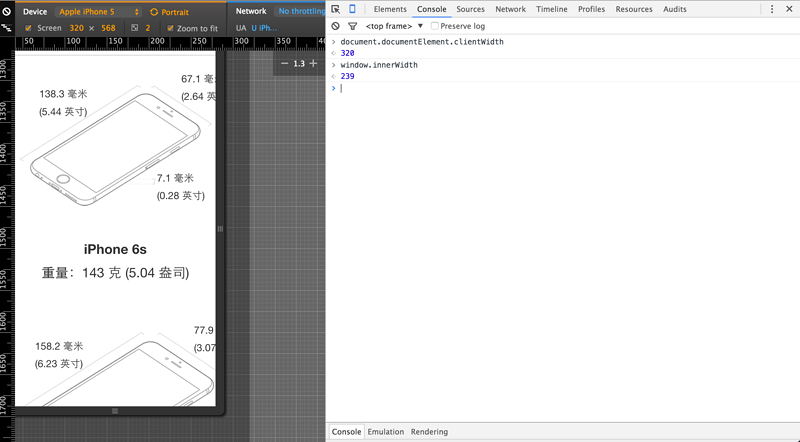Swap dimensions with the × between 320 and 568

pos(91,28)
